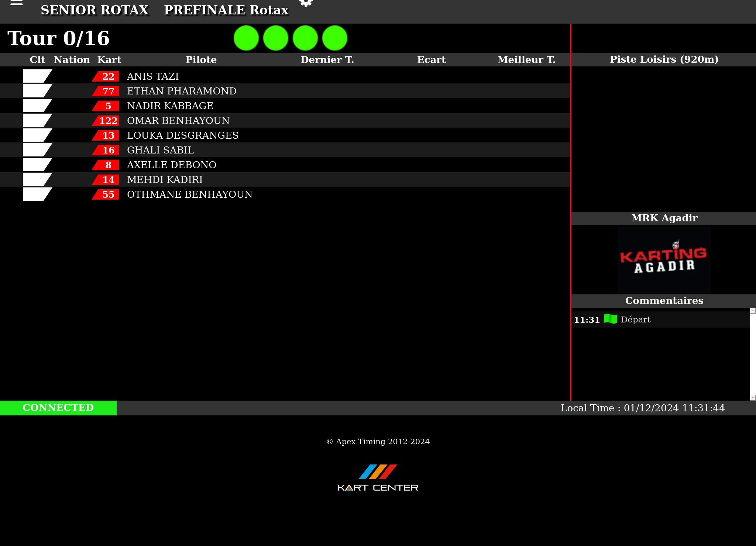Open the settings gear icon

(x=306, y=3)
